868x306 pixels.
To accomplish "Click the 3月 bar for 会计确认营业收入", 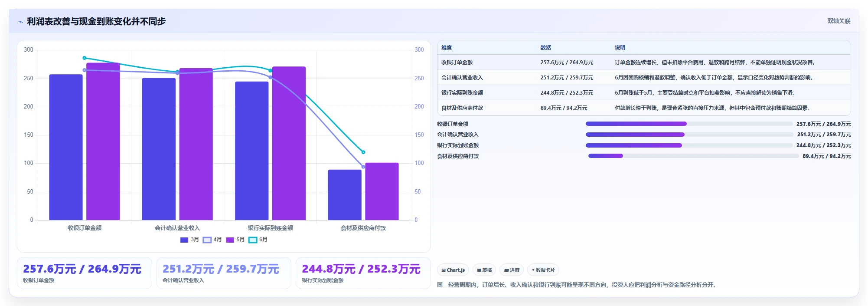I will point(159,149).
